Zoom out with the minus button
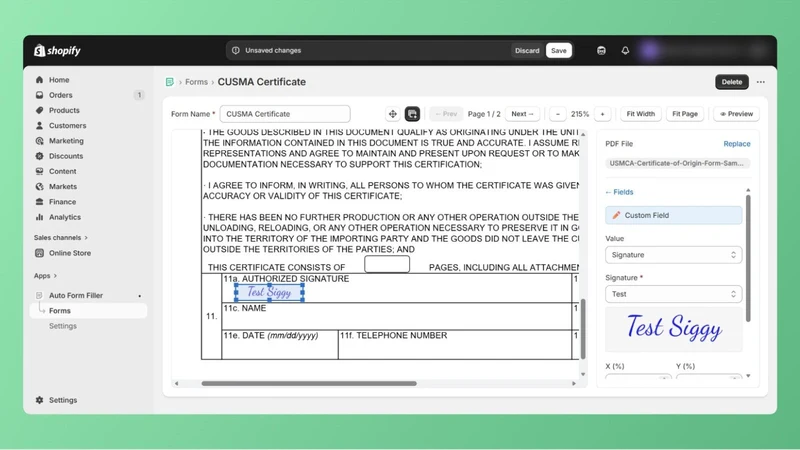800x450 pixels. click(558, 114)
